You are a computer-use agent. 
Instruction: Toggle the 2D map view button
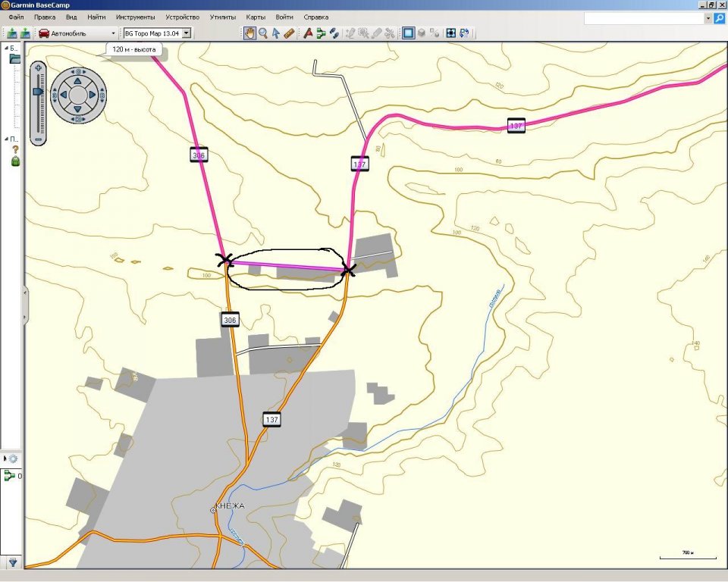[x=408, y=33]
